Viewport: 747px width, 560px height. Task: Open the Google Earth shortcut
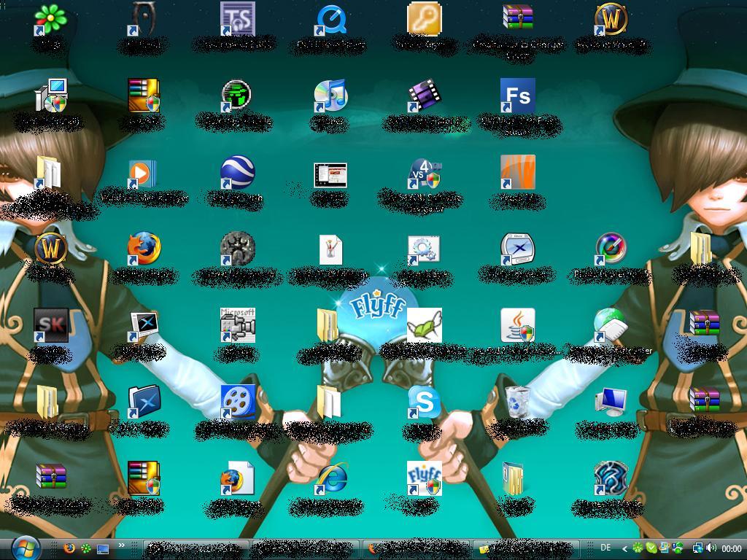237,172
